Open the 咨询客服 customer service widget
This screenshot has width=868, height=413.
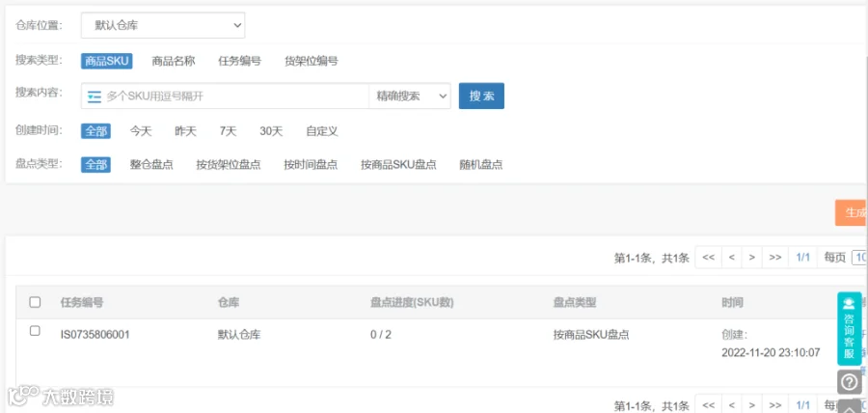click(849, 328)
